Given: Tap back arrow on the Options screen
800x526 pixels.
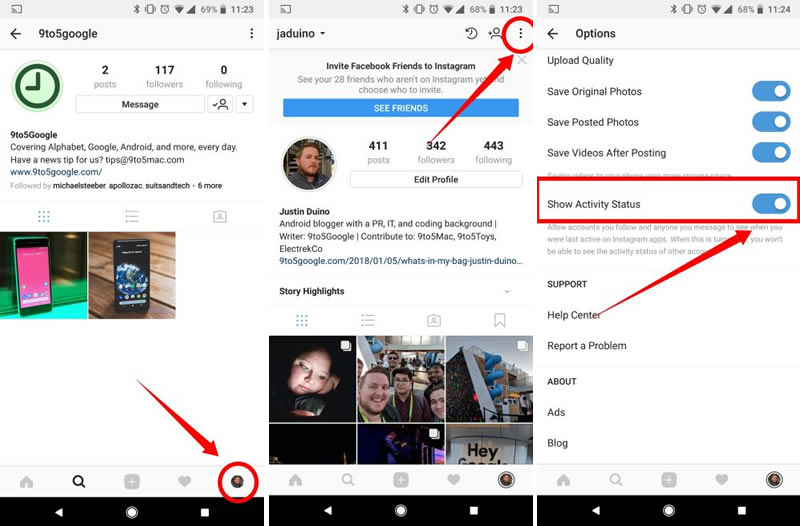Looking at the screenshot, I should coord(553,34).
